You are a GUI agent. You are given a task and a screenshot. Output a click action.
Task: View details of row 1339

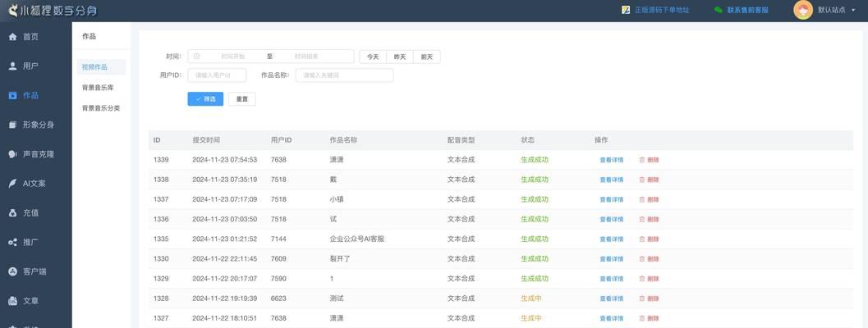(x=611, y=160)
